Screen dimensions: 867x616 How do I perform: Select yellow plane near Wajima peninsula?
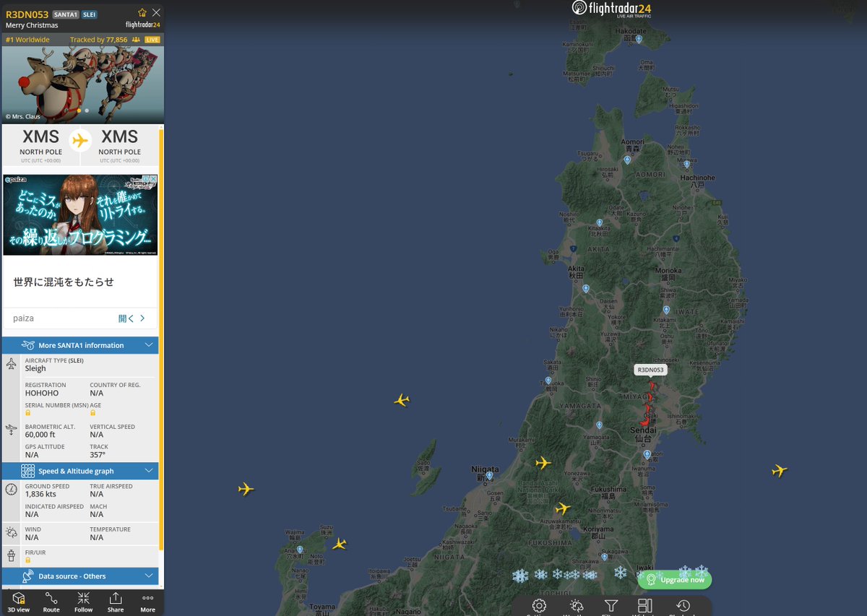pyautogui.click(x=340, y=544)
